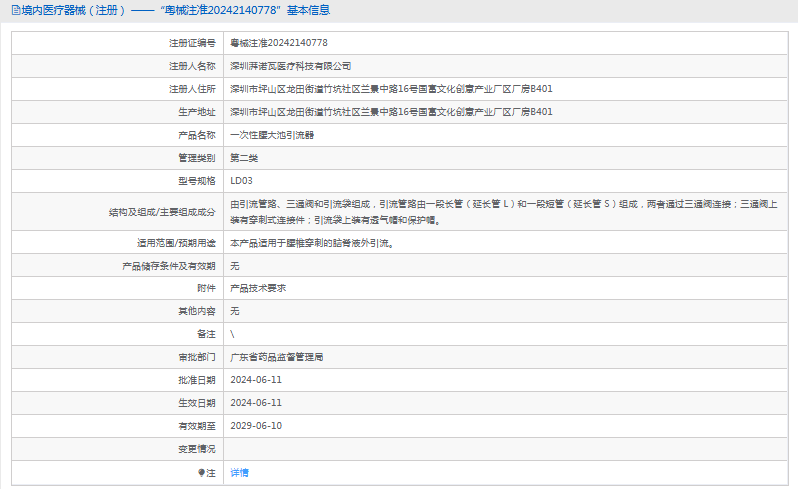This screenshot has width=798, height=489.
Task: Click the bulb icon beside 注 label
Action: pos(202,473)
